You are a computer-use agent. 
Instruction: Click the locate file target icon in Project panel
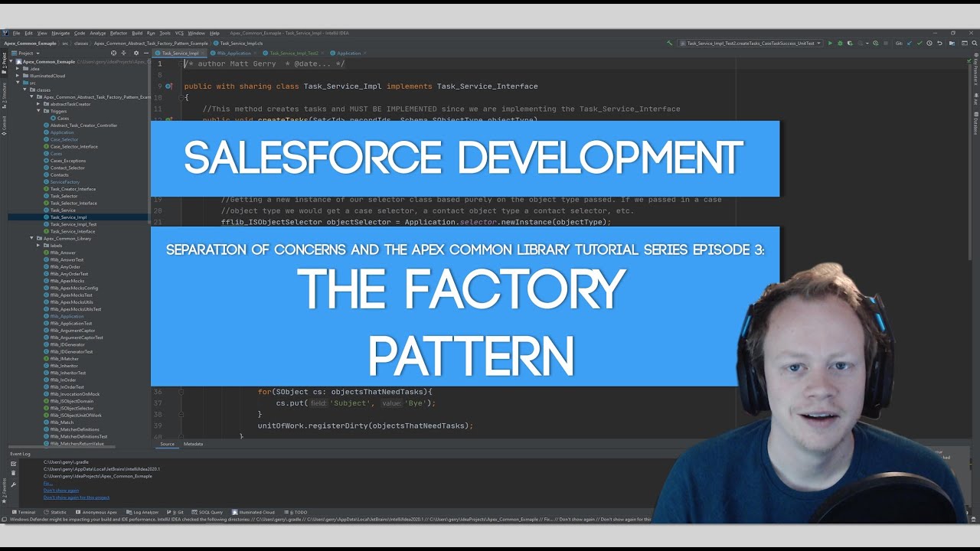pos(113,53)
